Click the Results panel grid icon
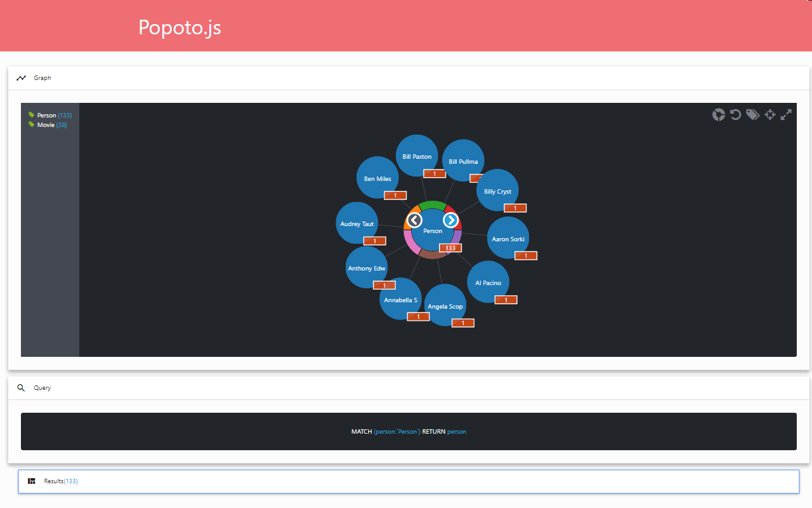Image resolution: width=812 pixels, height=508 pixels. [32, 481]
